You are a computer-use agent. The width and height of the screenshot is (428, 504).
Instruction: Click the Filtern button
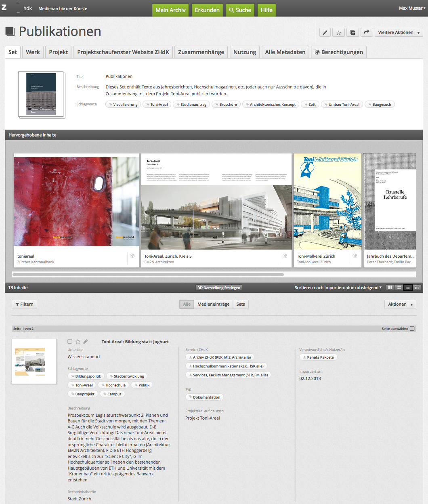24,304
